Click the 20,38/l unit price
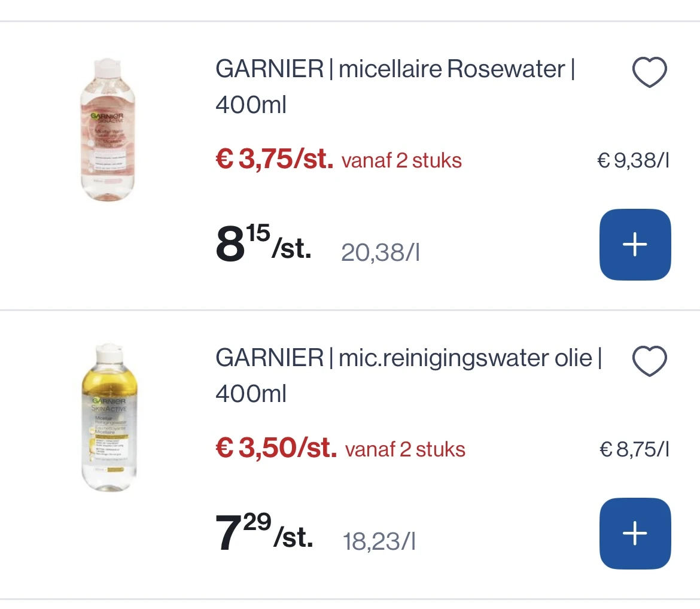The image size is (700, 609). coord(380,253)
